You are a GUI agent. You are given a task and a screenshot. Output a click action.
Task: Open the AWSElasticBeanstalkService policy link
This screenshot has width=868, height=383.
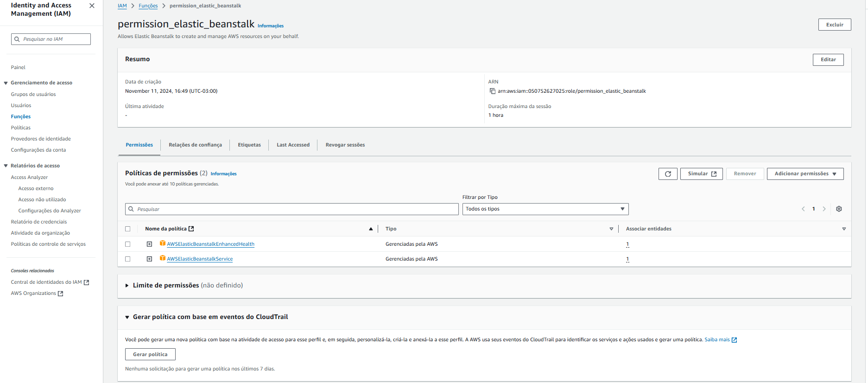[x=200, y=259]
